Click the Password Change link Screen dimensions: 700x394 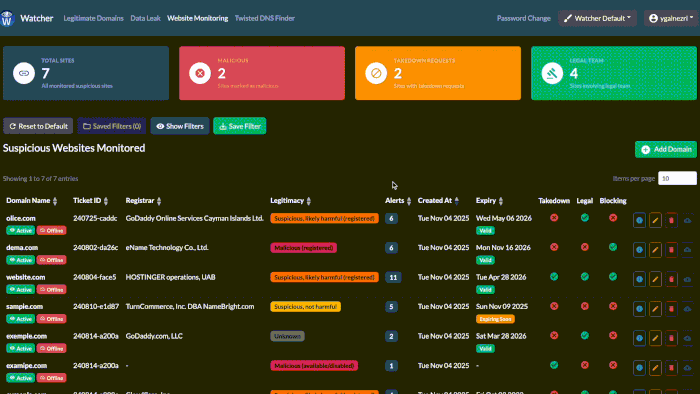point(524,18)
